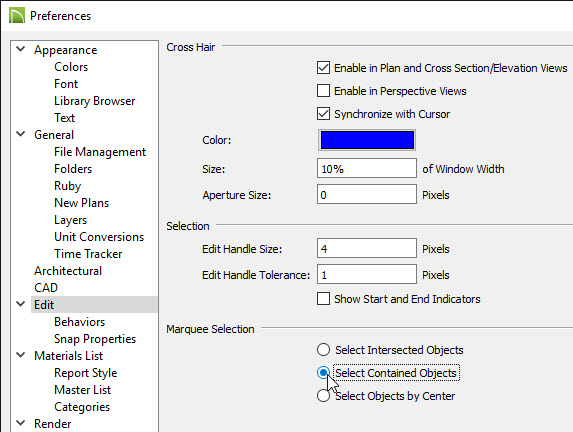Viewport: 573px width, 432px height.
Task: Click the Aperture Size input field
Action: click(x=367, y=194)
